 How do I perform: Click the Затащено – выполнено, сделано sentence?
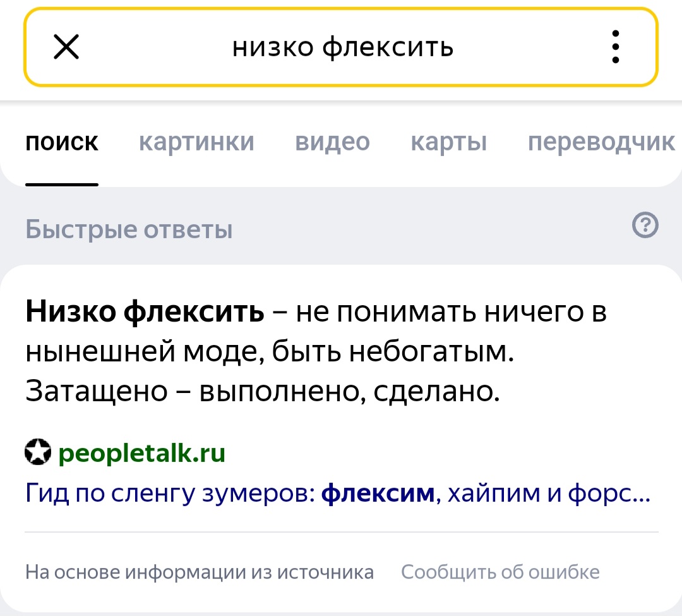click(263, 391)
